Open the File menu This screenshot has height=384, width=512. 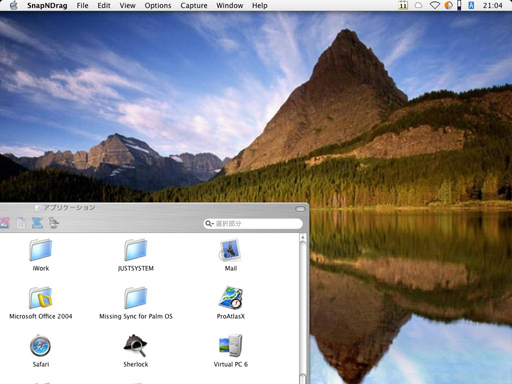click(x=82, y=6)
